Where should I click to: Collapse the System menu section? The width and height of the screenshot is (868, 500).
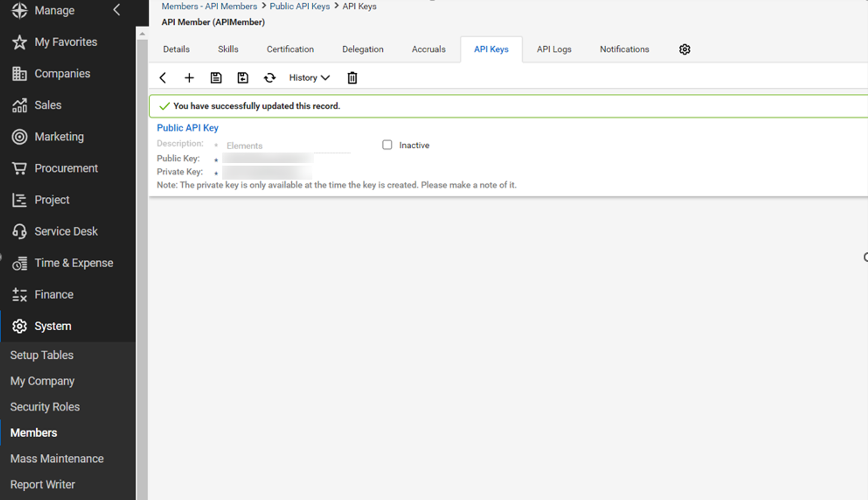coord(53,326)
